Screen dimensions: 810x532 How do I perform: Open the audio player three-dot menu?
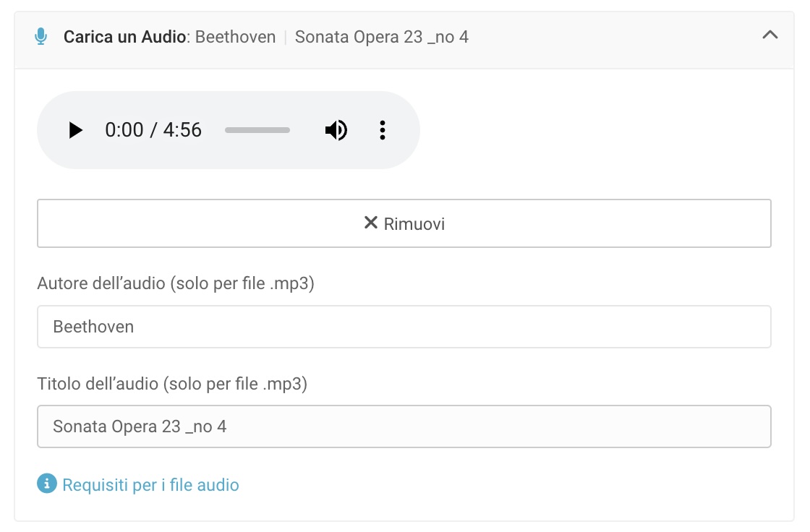coord(383,130)
